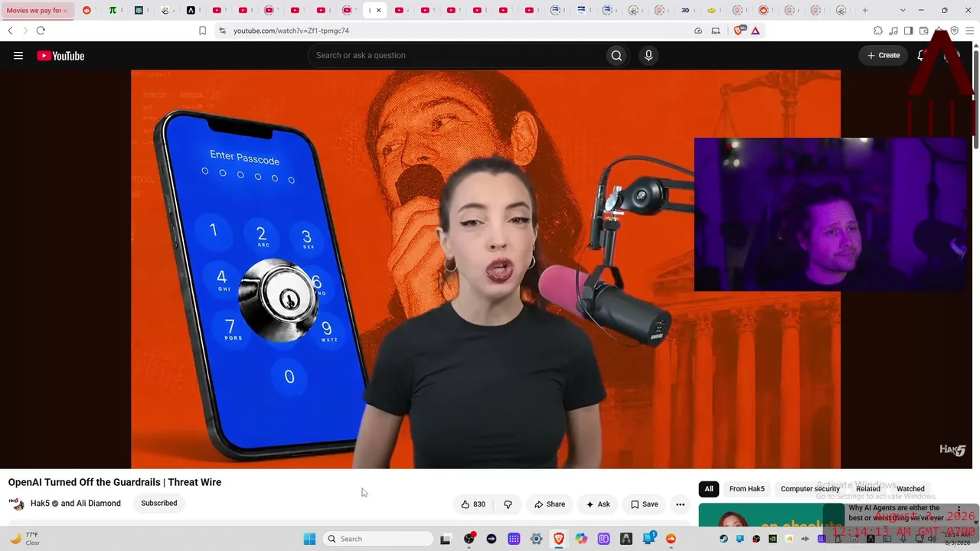
Task: Go to the YouTube home logo
Action: (60, 56)
